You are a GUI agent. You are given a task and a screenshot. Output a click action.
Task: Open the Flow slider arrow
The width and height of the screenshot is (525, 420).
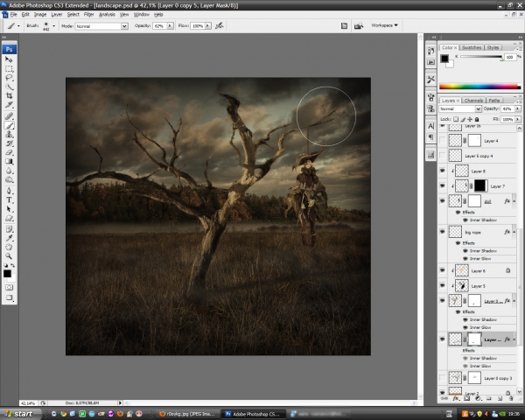tap(208, 25)
